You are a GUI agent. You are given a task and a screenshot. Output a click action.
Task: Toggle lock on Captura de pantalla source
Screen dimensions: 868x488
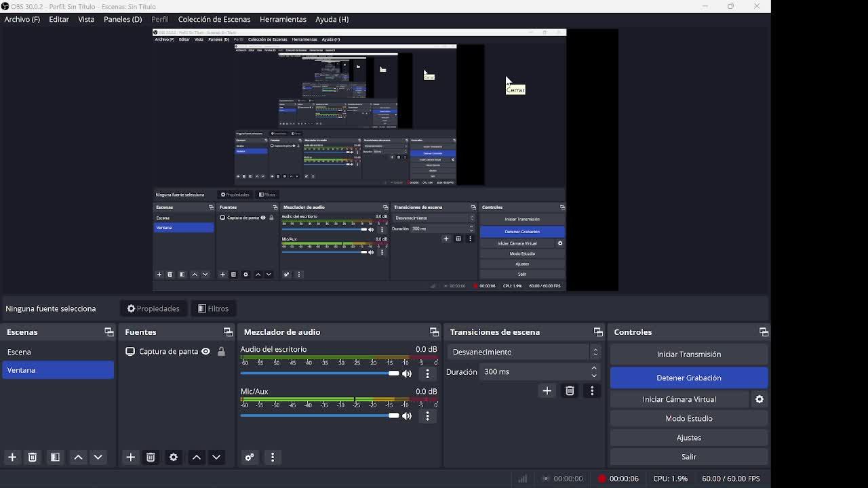221,352
